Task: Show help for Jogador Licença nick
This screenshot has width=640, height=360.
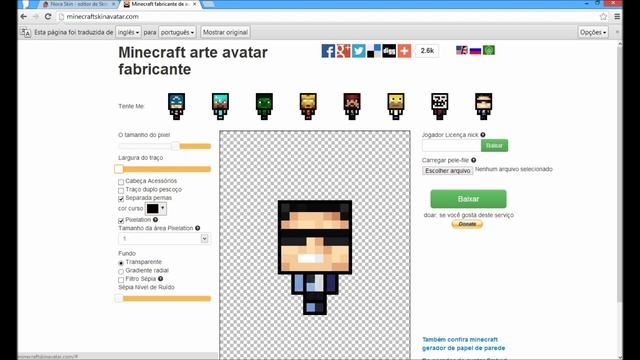Action: point(483,135)
